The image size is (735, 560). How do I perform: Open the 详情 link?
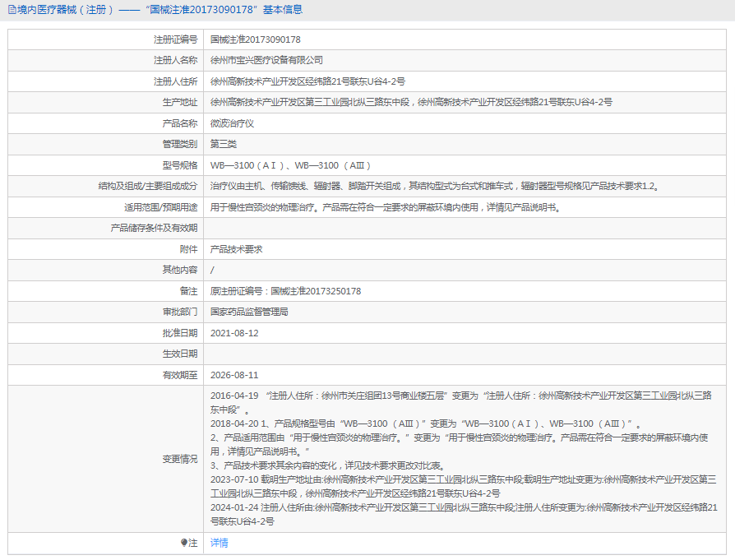click(x=220, y=543)
